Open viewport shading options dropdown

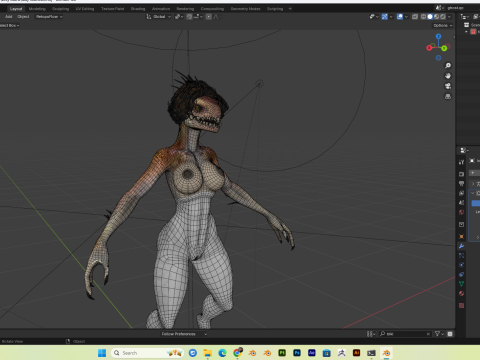click(449, 17)
